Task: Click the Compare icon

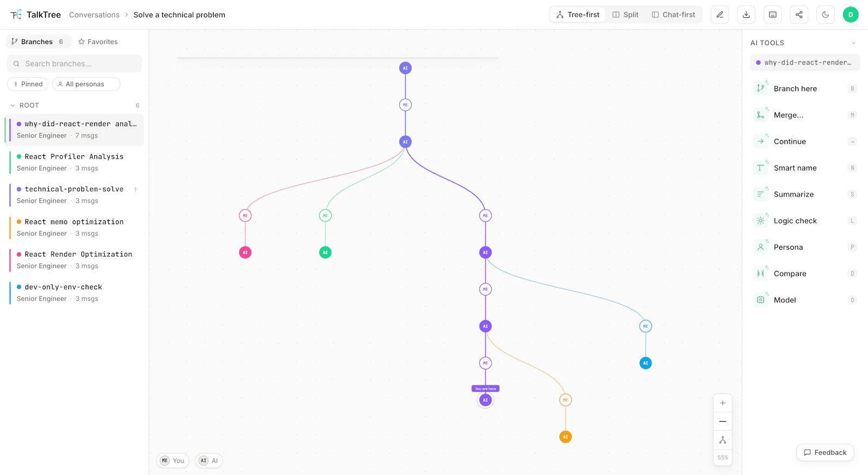Action: tap(761, 274)
